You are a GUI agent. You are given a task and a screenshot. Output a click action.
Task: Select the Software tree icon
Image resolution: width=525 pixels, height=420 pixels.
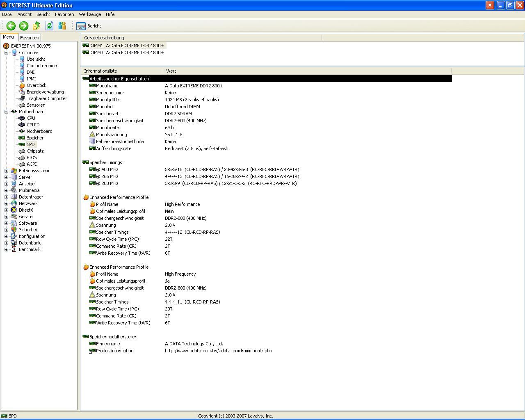tap(14, 223)
